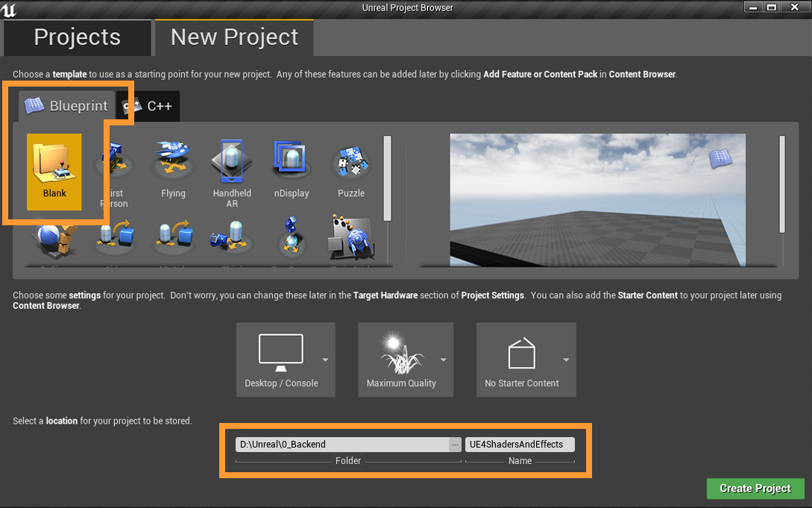Select the Blueprint template tab
The image size is (812, 508).
pos(67,106)
